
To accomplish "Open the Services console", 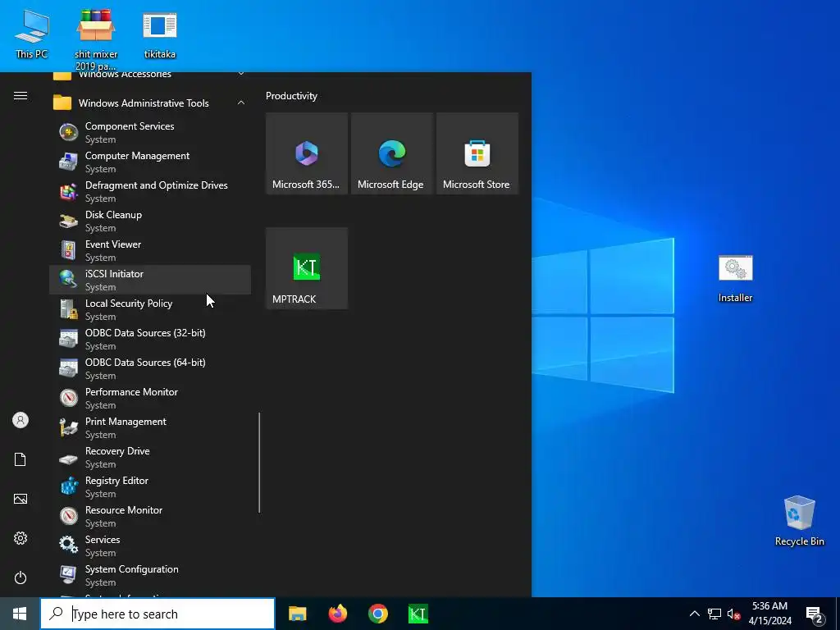I will [150, 546].
